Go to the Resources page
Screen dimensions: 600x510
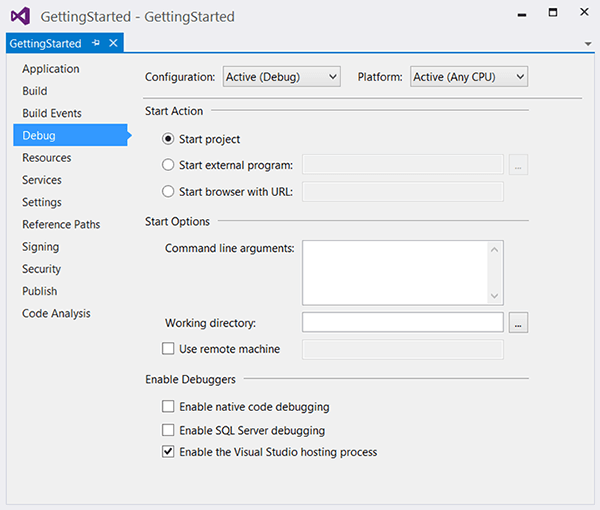47,158
